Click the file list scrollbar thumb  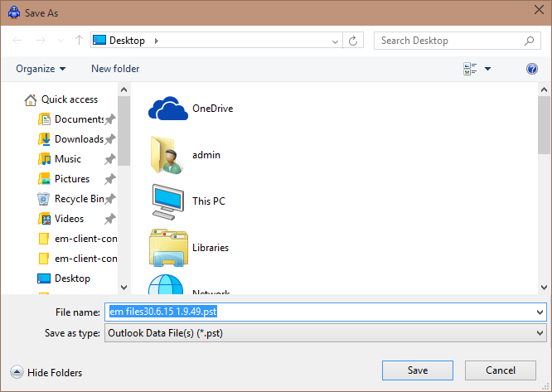pos(545,125)
